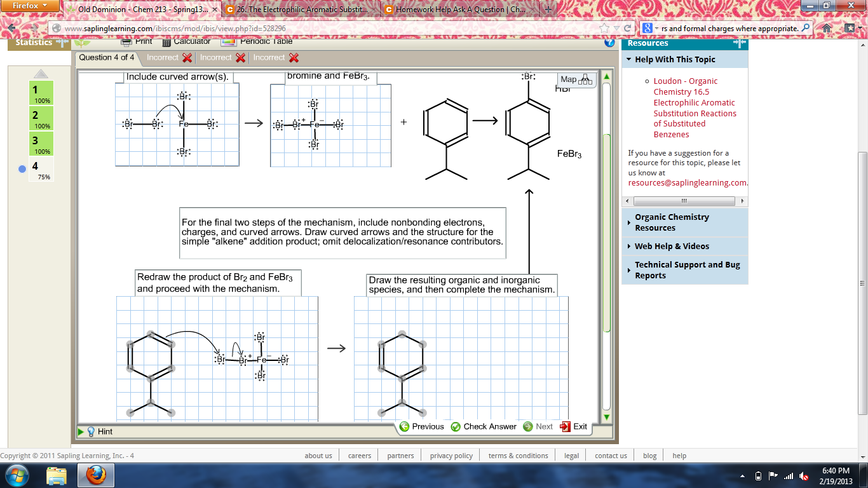Click scroll down arrow in question area
868x488 pixels.
point(606,417)
